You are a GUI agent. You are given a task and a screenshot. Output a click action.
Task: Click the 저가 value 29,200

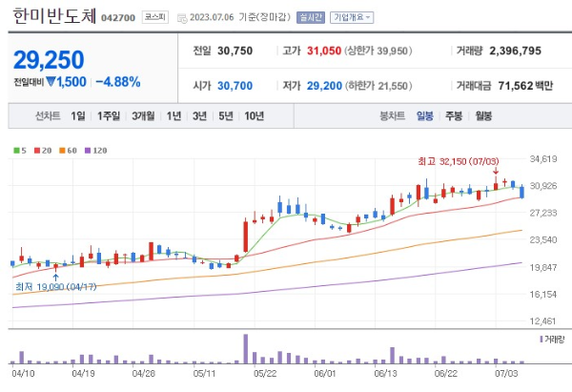(324, 86)
